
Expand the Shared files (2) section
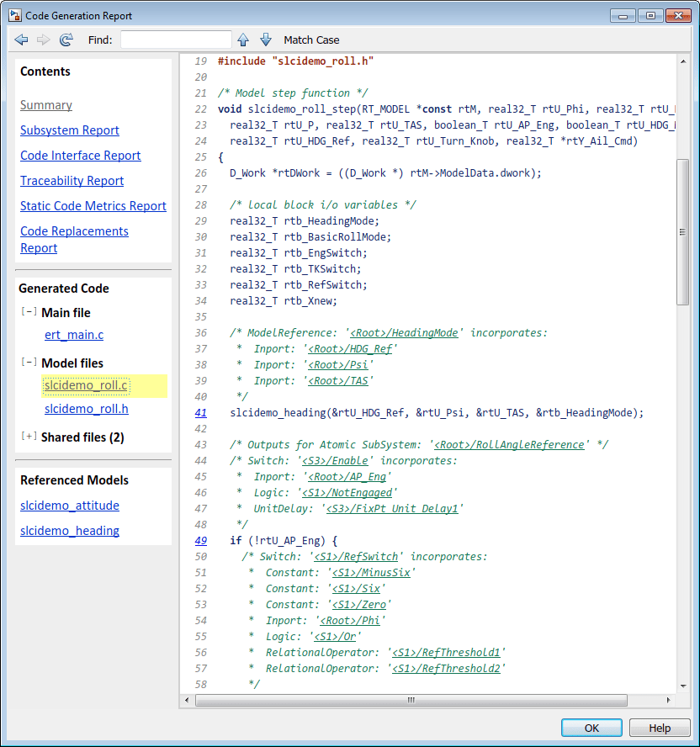29,437
